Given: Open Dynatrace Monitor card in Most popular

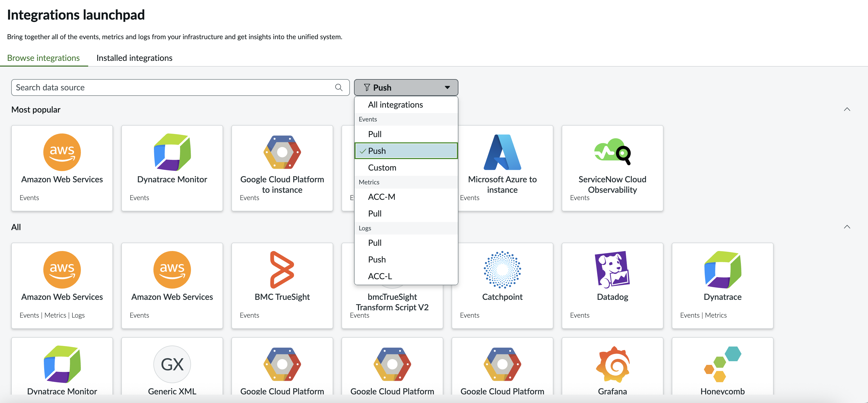Looking at the screenshot, I should 172,168.
